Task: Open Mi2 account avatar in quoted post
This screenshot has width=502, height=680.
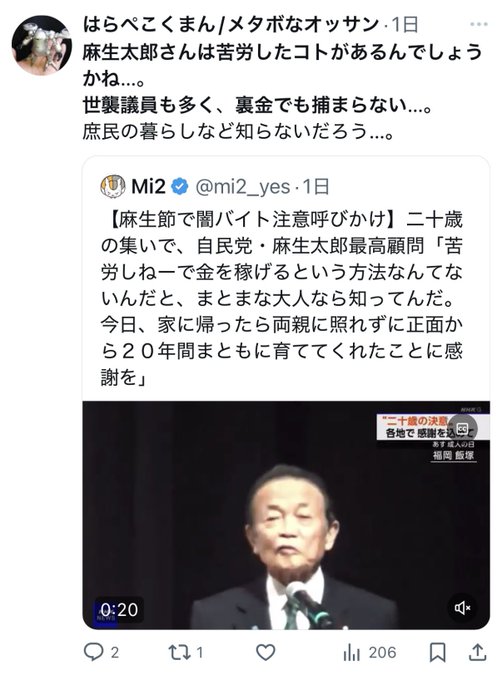Action: pyautogui.click(x=113, y=186)
